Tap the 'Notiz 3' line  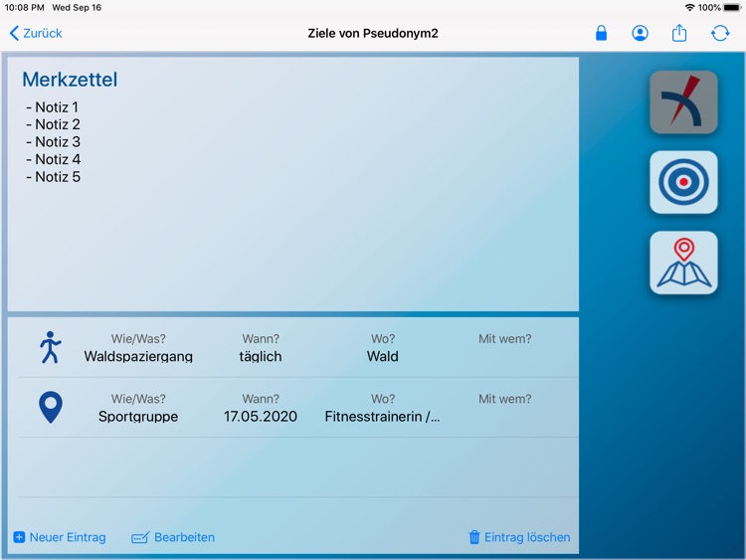click(x=53, y=142)
